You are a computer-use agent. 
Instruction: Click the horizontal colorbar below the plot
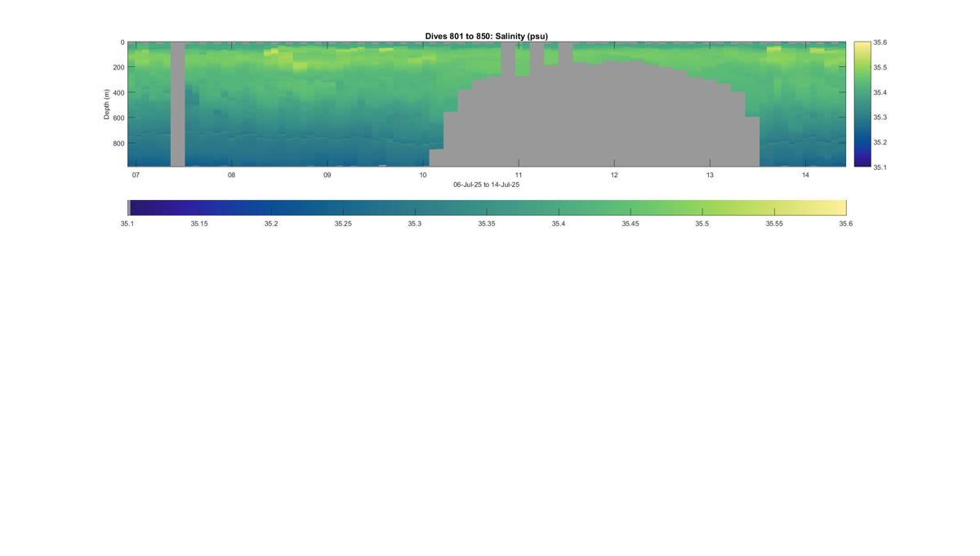pos(487,207)
